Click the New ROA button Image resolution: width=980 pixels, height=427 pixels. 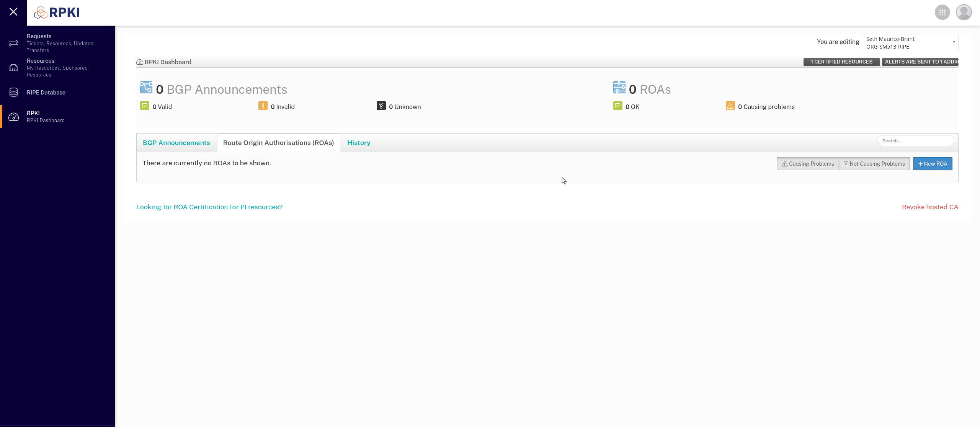tap(933, 164)
